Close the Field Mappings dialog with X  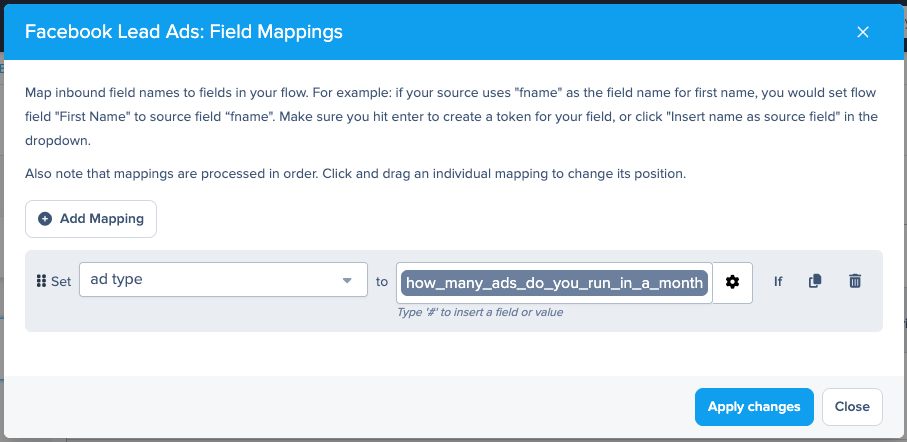pyautogui.click(x=863, y=32)
